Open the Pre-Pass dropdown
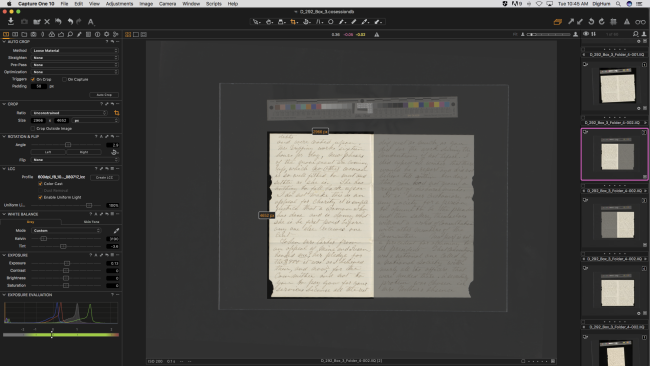The height and width of the screenshot is (366, 650). [x=75, y=65]
